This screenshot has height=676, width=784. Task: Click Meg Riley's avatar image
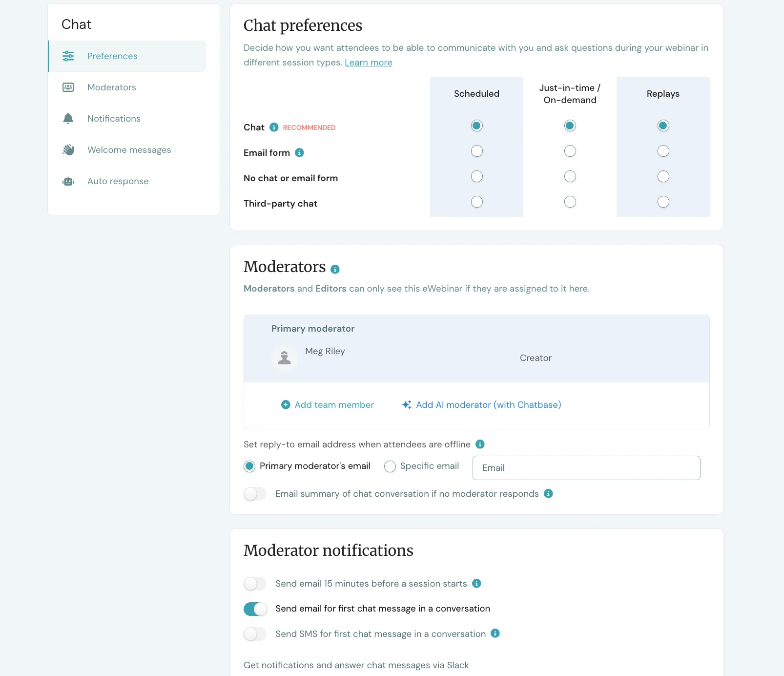[285, 358]
